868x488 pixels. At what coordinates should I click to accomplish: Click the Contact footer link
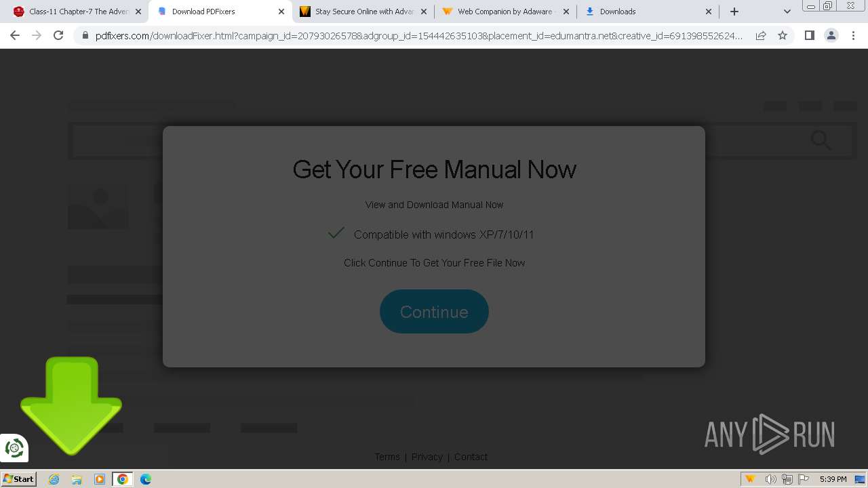[x=471, y=457]
